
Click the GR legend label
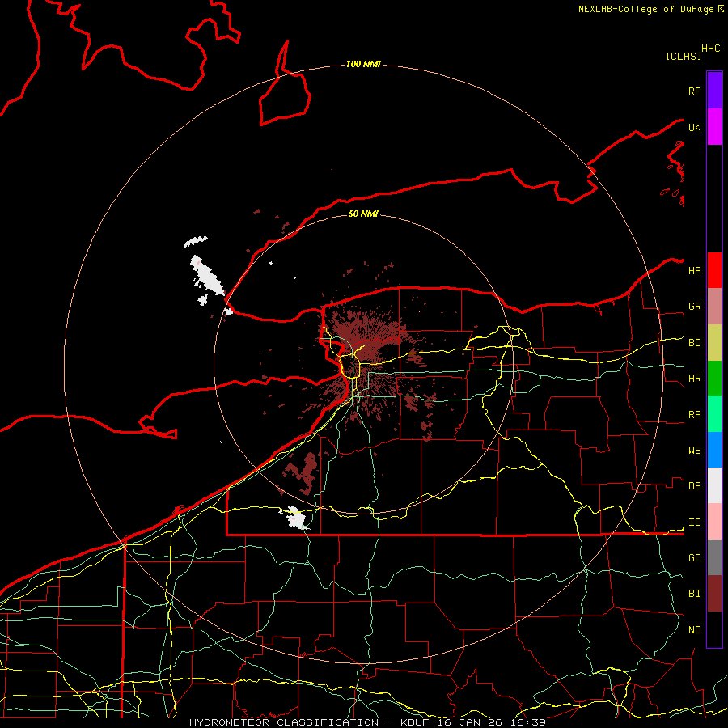[694, 307]
